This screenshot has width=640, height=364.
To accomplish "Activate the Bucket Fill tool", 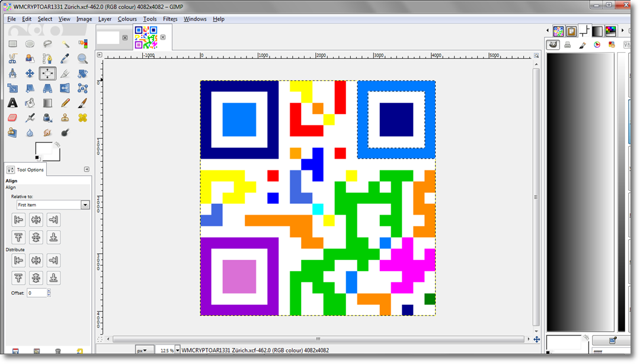I will click(x=30, y=103).
